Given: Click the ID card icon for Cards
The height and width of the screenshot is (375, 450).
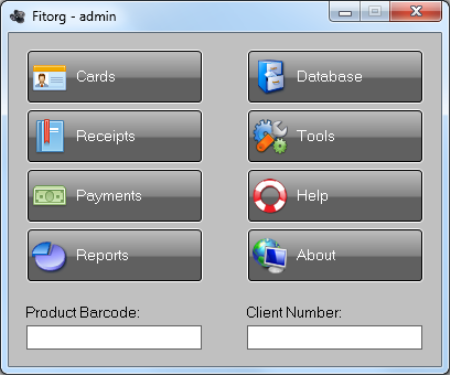Looking at the screenshot, I should (x=49, y=77).
